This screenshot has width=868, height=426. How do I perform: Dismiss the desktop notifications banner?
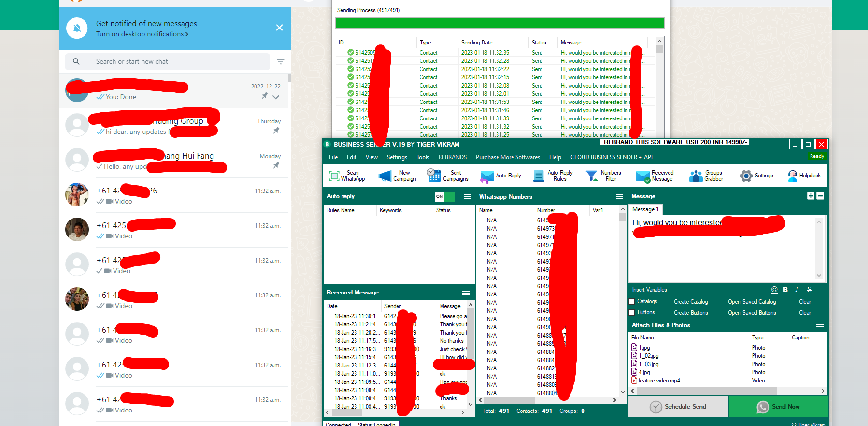click(279, 28)
